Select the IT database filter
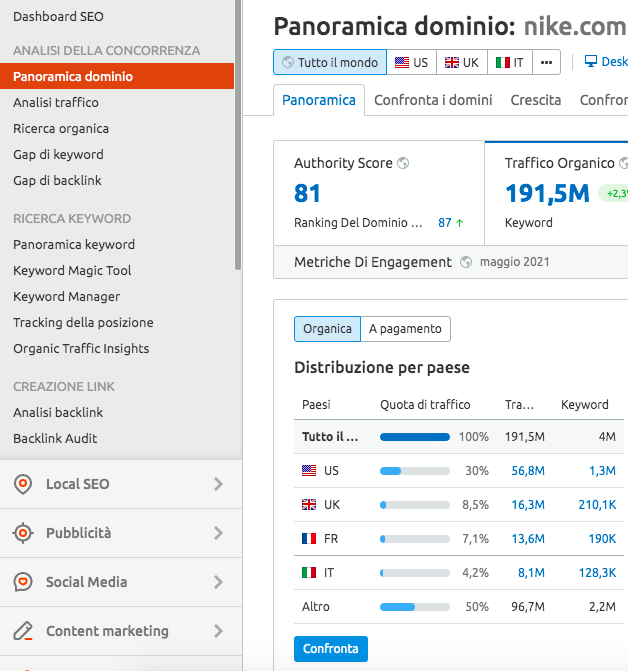 (x=510, y=62)
